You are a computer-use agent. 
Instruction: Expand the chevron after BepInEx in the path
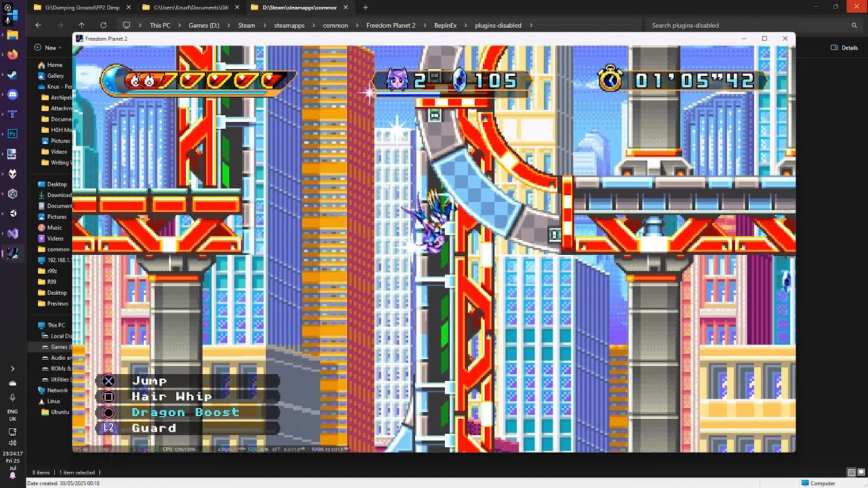click(x=466, y=25)
